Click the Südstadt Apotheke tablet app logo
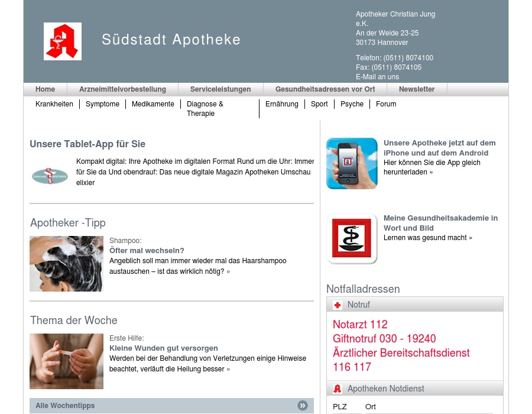 (x=50, y=176)
